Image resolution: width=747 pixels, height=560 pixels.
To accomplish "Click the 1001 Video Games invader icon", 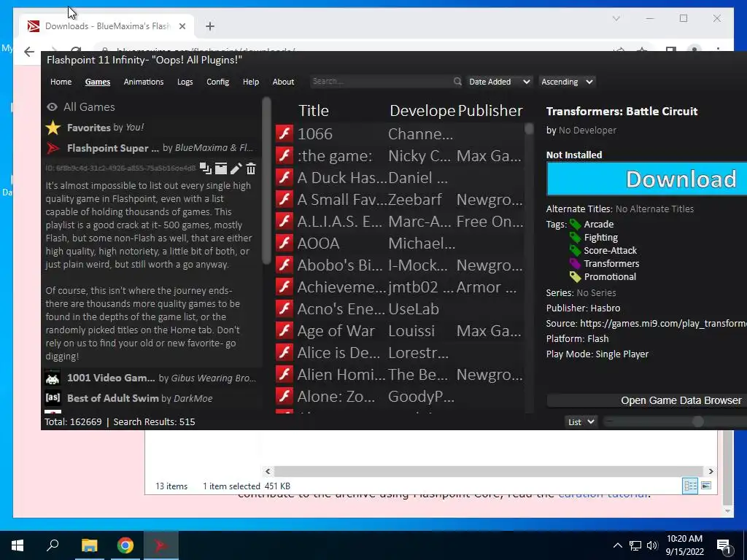I will pos(53,378).
